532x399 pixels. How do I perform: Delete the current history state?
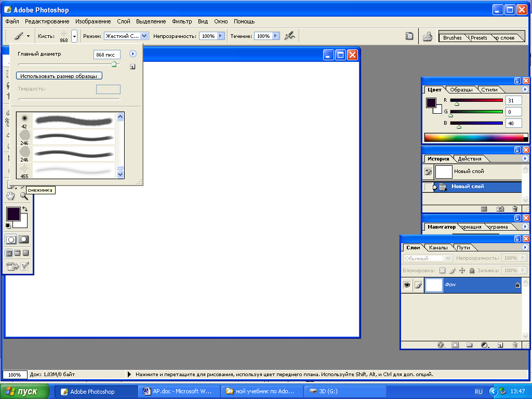click(x=515, y=209)
